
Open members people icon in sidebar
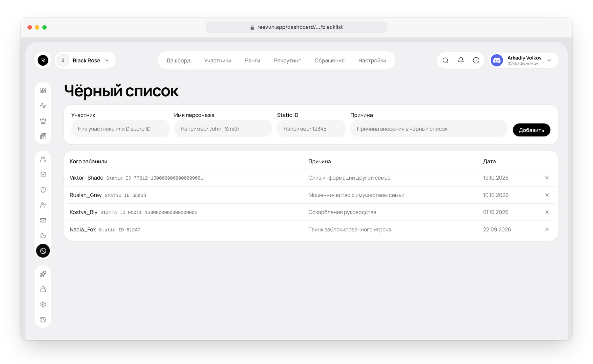point(43,159)
